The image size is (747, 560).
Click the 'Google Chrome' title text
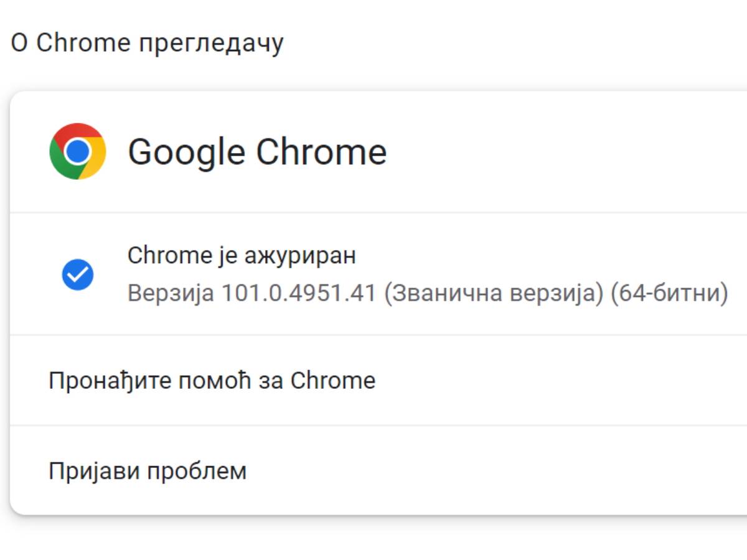[x=258, y=151]
